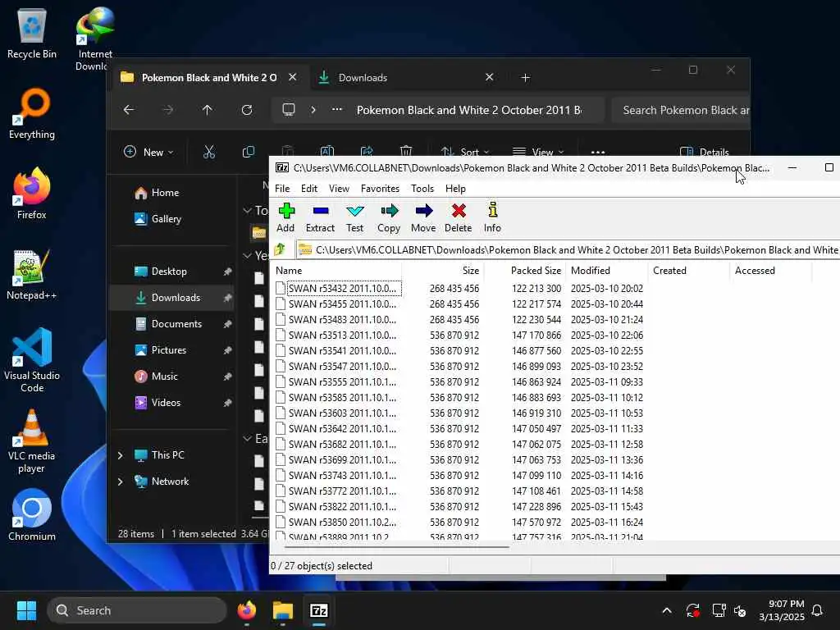
Task: Click the Extract icon in 7-Zip
Action: coord(321,217)
